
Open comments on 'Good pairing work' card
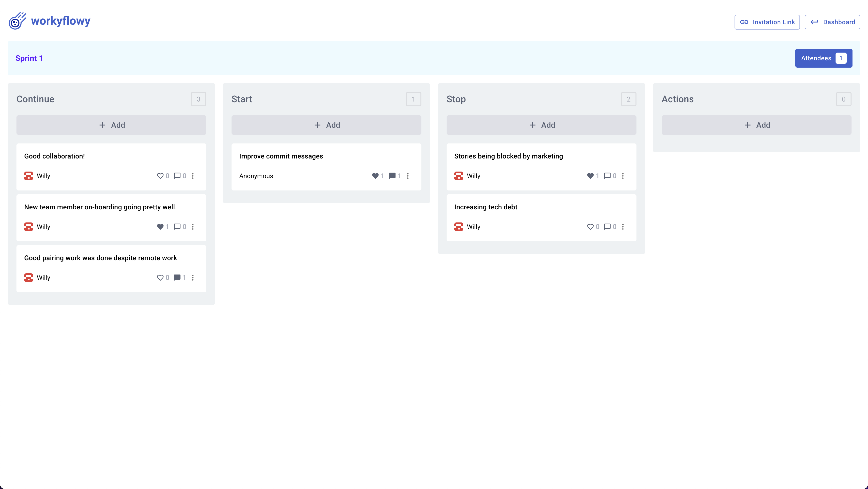point(177,277)
